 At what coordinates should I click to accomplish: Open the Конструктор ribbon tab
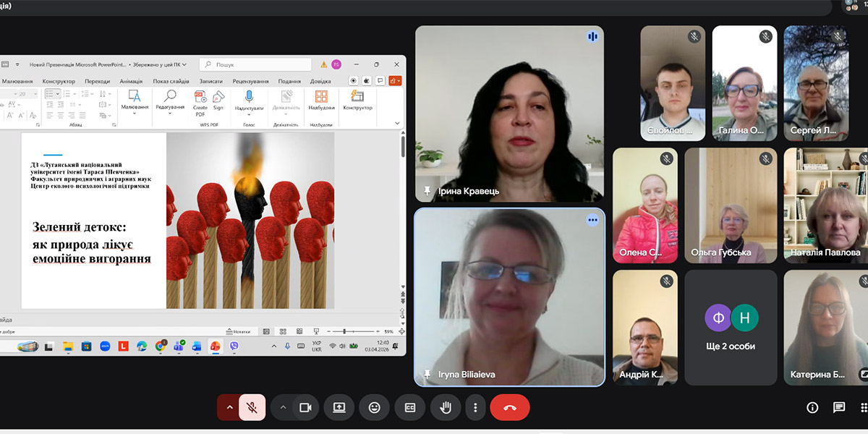pyautogui.click(x=59, y=82)
